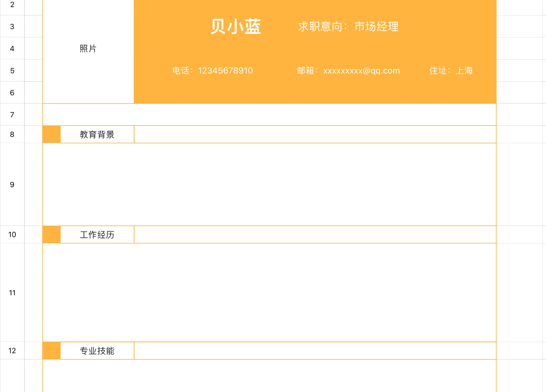Select the 工作经历 section heading
546x392 pixels.
pos(97,235)
